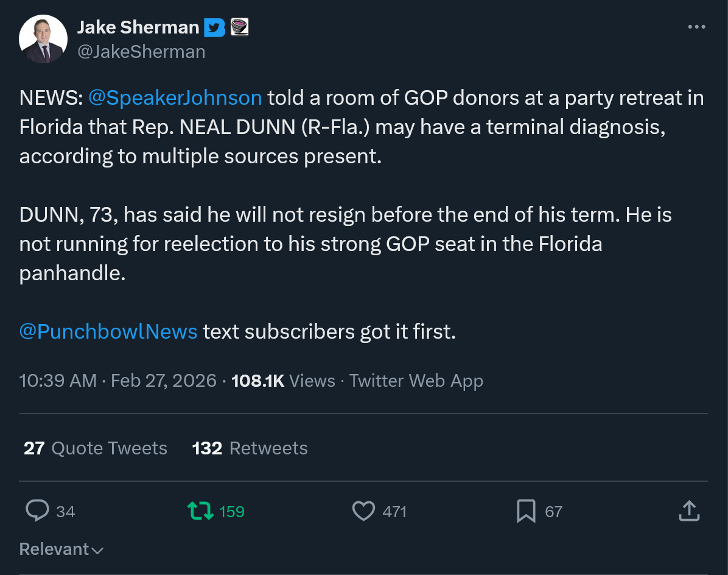Click the blue verified badge beside the name
This screenshot has height=575, width=728.
pos(214,27)
